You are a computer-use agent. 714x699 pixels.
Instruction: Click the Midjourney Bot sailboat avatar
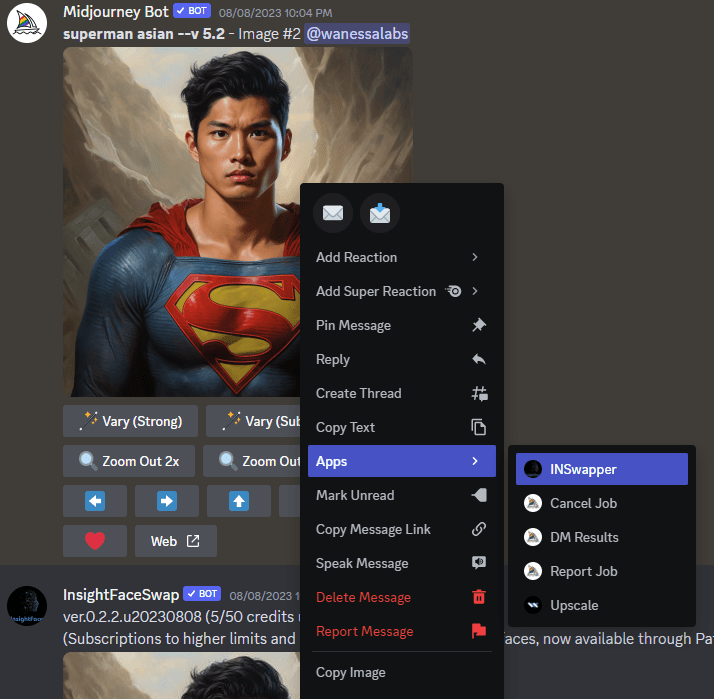click(27, 23)
